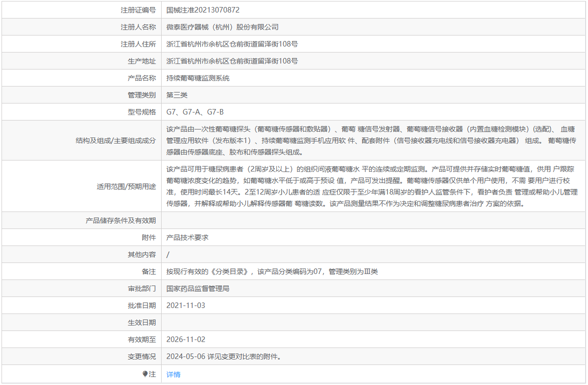588x385 pixels.
Task: Open the 详情 link in the 注 row
Action: (x=173, y=374)
